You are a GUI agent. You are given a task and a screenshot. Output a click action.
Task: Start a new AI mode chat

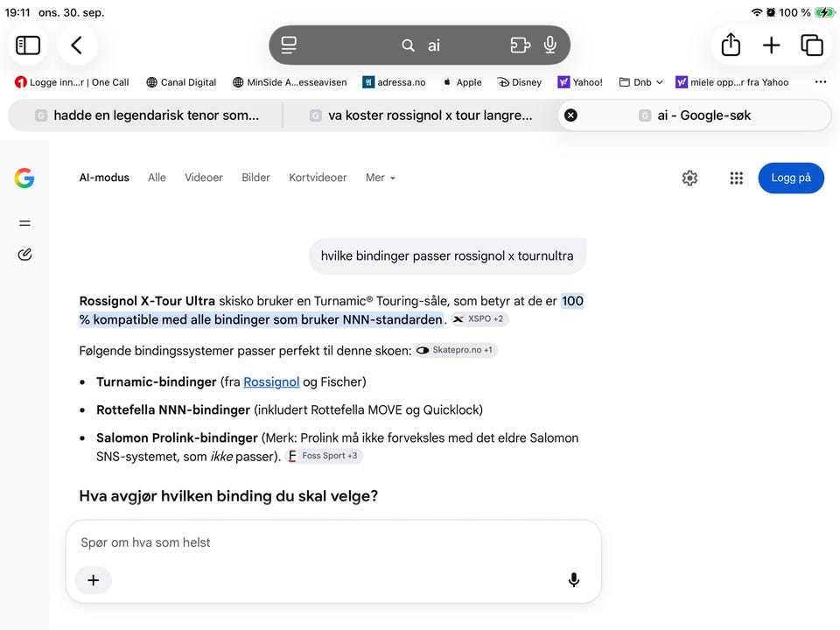pyautogui.click(x=24, y=255)
